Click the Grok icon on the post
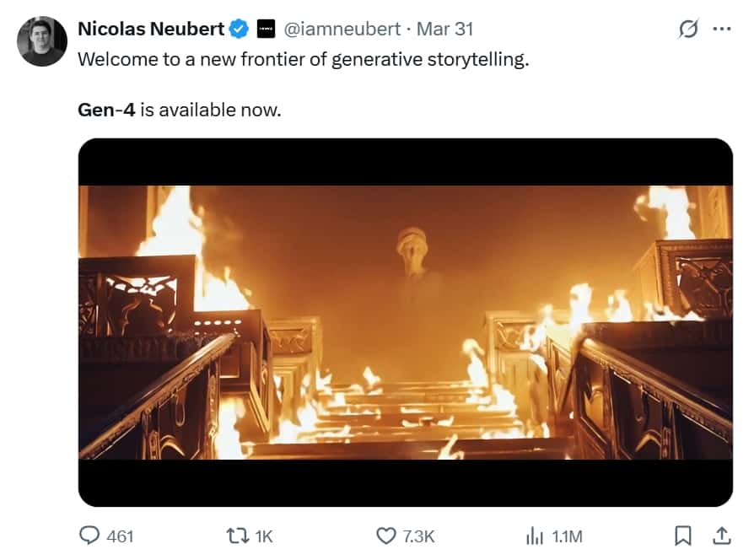Image resolution: width=754 pixels, height=560 pixels. [x=688, y=29]
